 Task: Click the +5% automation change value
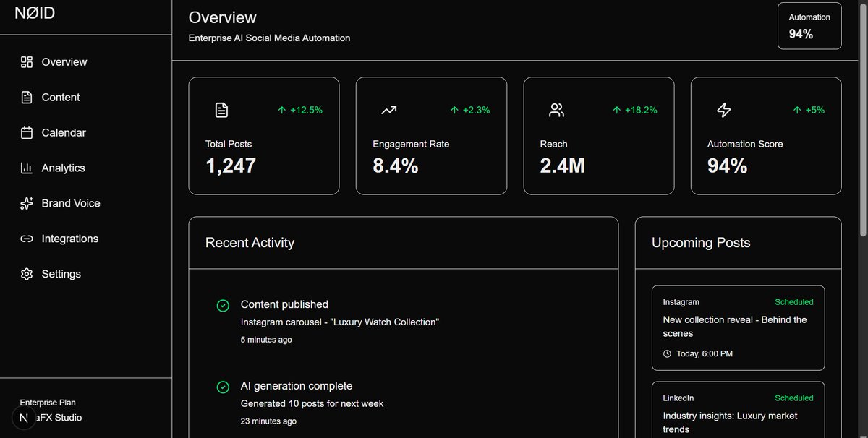pos(815,111)
